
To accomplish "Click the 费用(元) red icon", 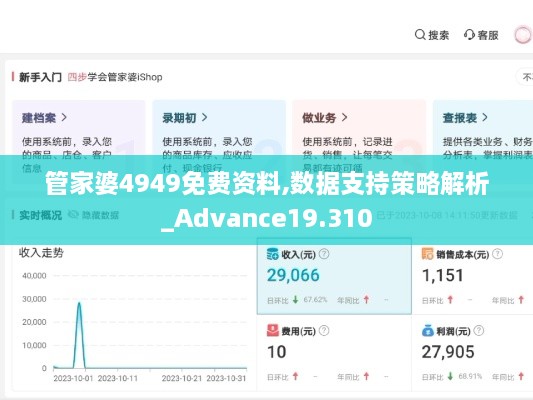I will click(x=273, y=331).
